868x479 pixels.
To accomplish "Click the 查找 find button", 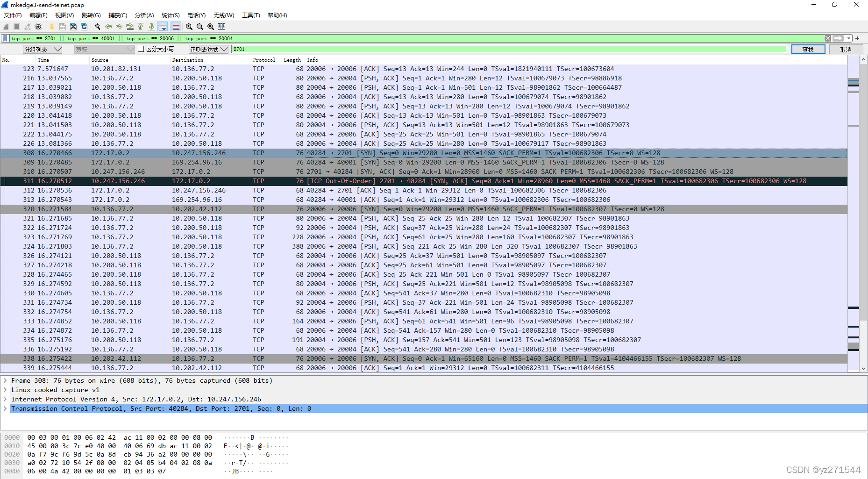I will pyautogui.click(x=808, y=50).
